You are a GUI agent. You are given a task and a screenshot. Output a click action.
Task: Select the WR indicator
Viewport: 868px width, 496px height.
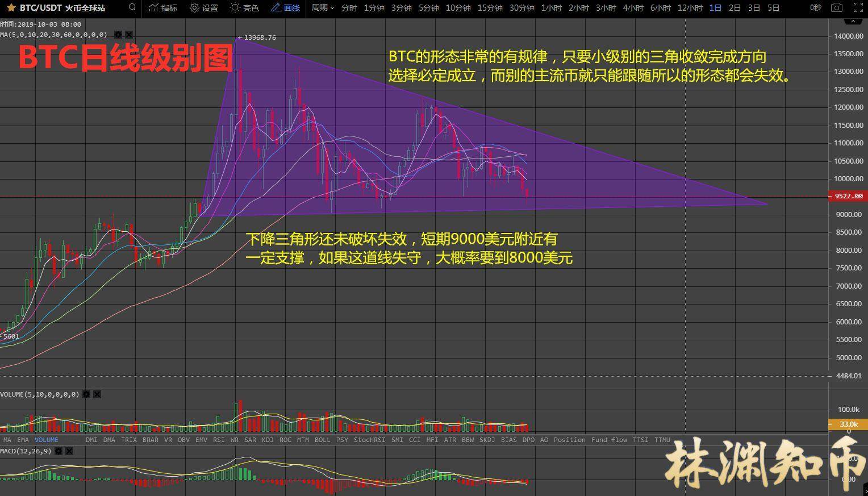235,440
